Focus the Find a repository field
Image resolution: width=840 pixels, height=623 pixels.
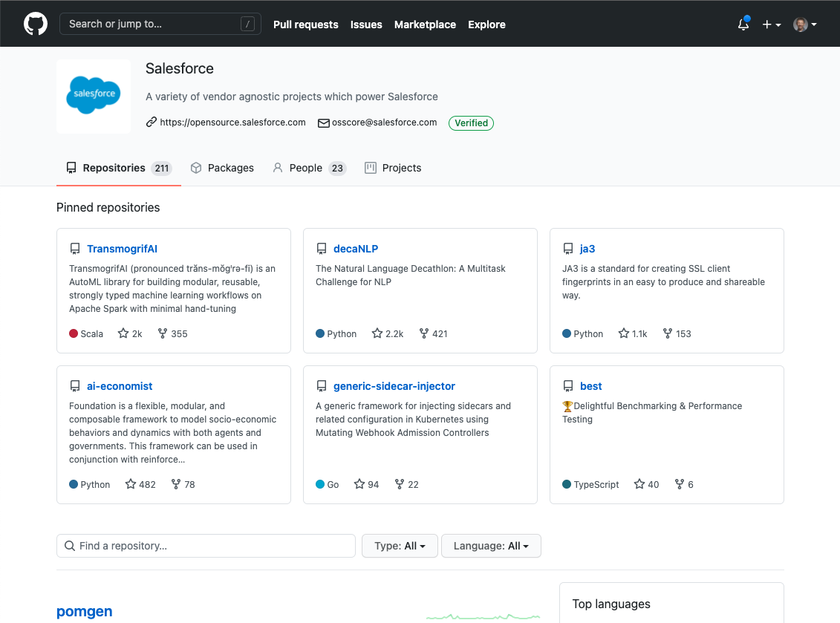coord(206,546)
